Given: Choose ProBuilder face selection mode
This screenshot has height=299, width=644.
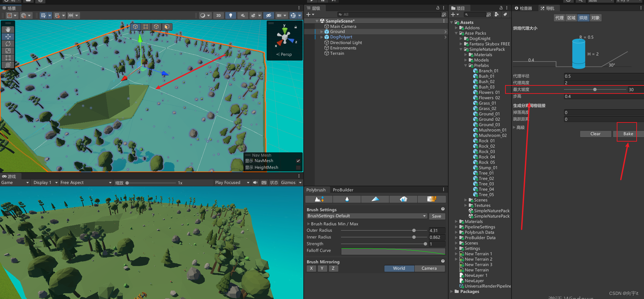Looking at the screenshot, I should (x=167, y=27).
